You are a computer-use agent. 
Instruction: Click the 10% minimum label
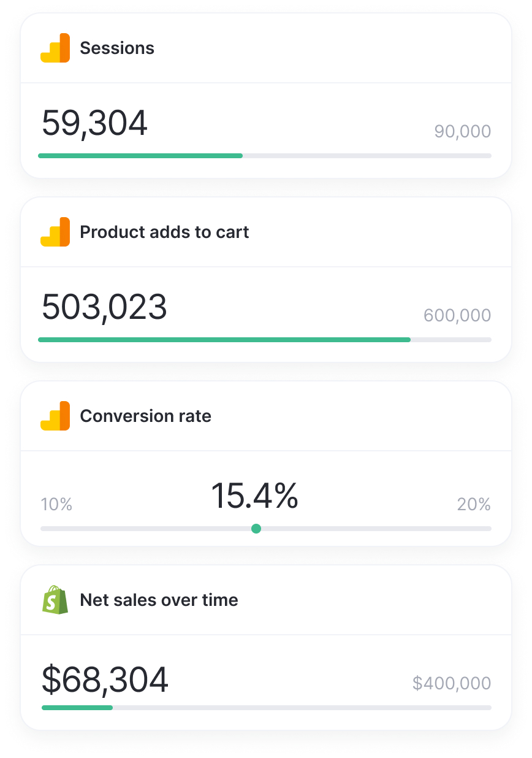pos(56,505)
